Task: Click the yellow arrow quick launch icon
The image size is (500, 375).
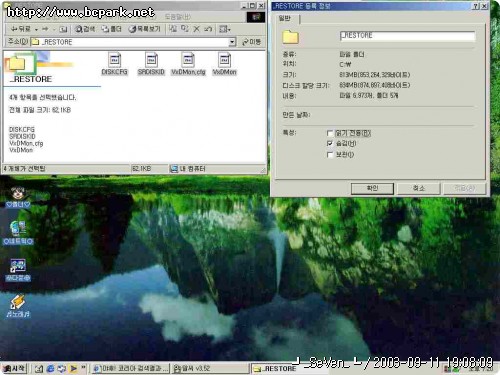Action: [73, 368]
